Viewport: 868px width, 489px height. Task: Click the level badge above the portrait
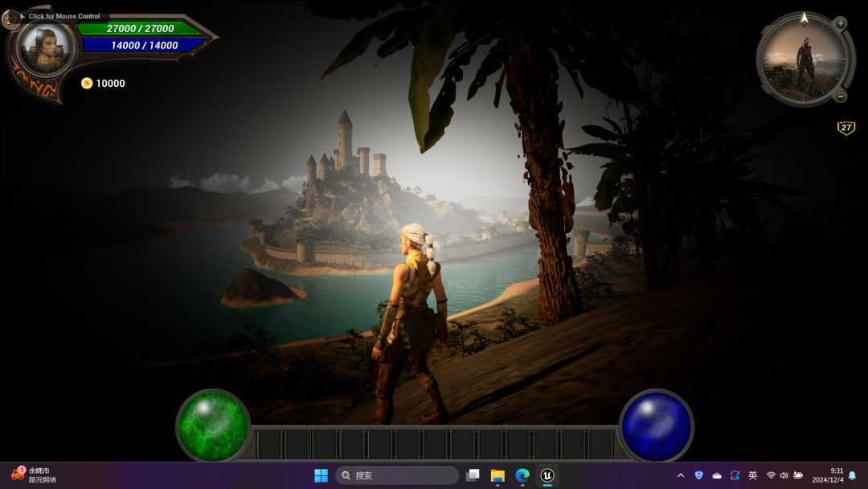pos(11,20)
